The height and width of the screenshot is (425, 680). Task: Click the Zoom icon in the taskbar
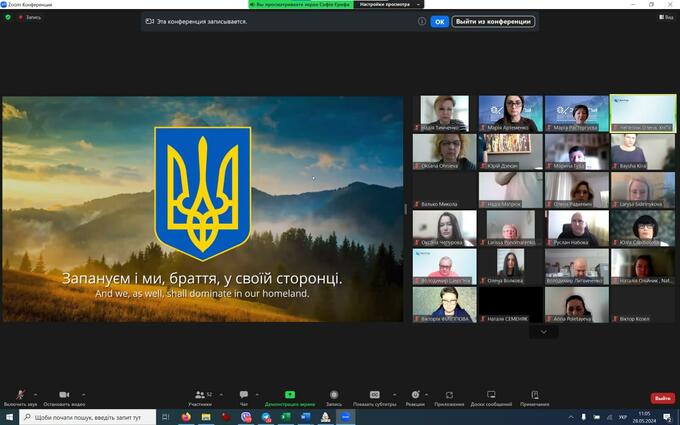(x=346, y=417)
